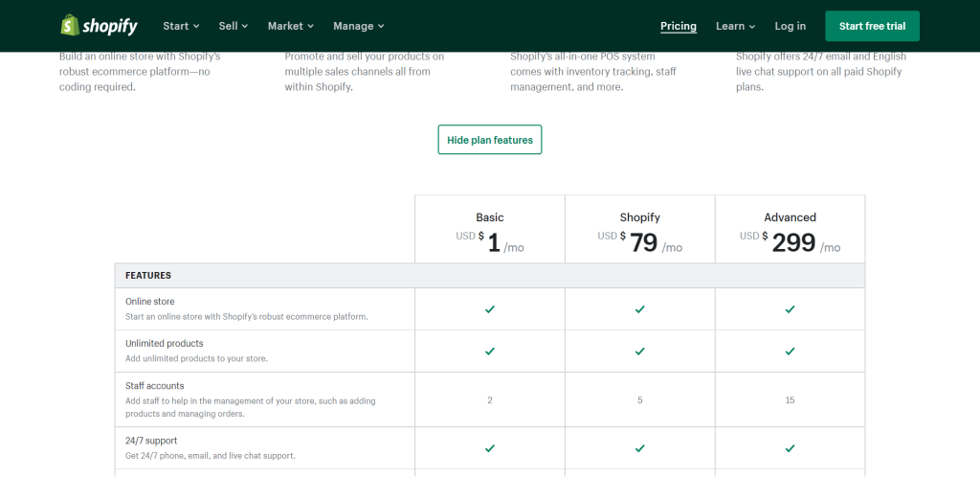Click 24/7 support checkmark for Basic plan
Image resolution: width=980 pixels, height=477 pixels.
490,448
